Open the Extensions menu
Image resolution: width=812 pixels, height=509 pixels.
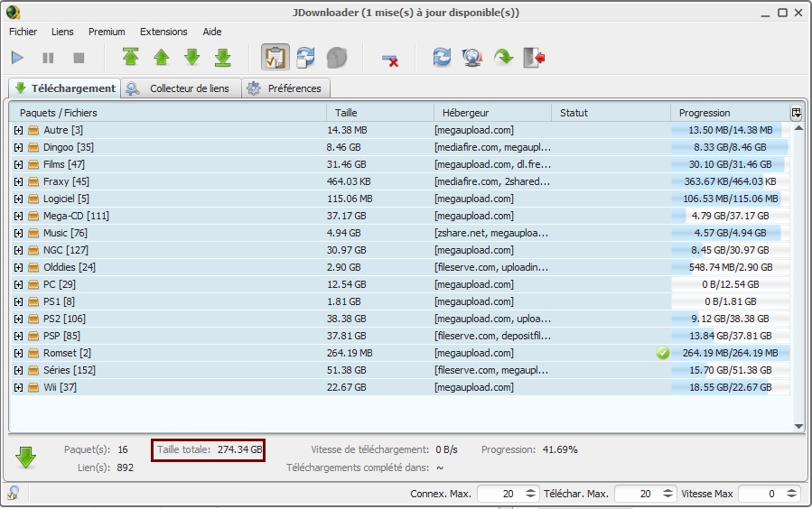click(163, 32)
